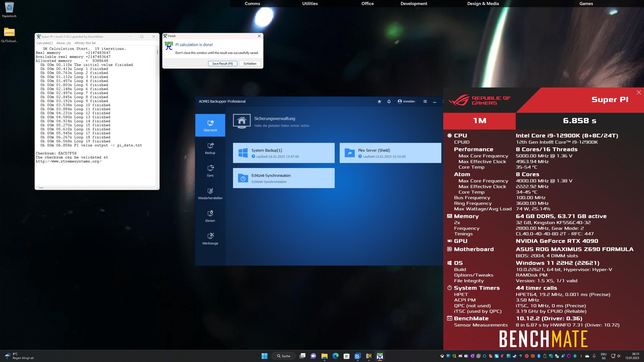Click the DEU SG language indicator

pos(604,356)
